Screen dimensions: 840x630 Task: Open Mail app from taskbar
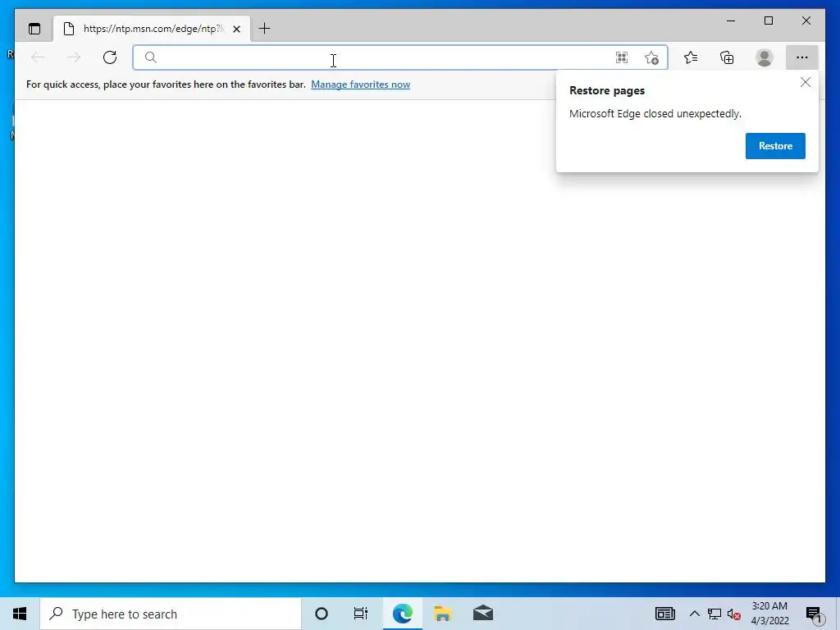coord(483,614)
